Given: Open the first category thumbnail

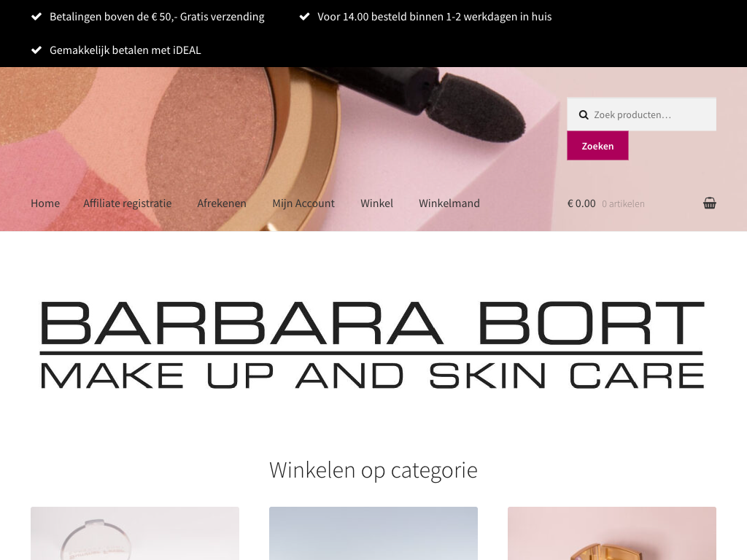Looking at the screenshot, I should tap(135, 533).
